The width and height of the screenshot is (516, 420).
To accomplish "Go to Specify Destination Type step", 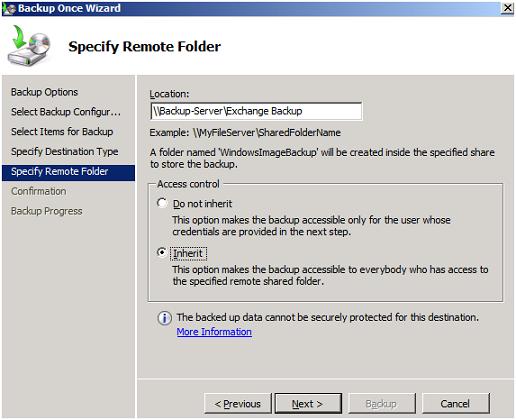I will [x=65, y=152].
